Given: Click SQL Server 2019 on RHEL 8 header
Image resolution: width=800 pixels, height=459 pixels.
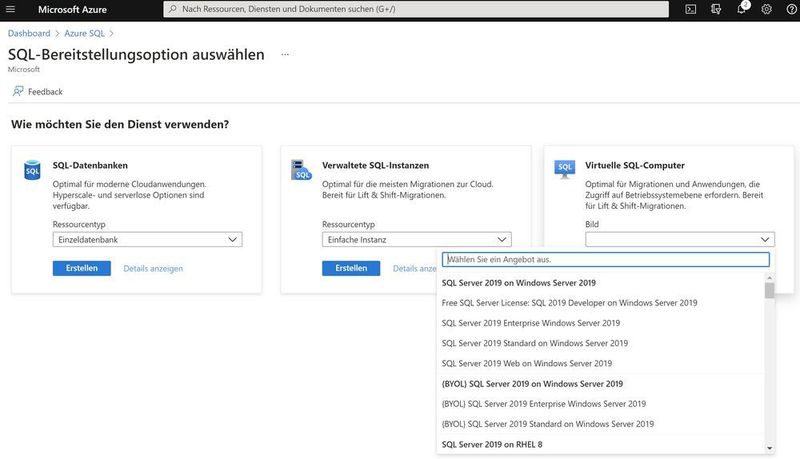Looking at the screenshot, I should (x=492, y=444).
